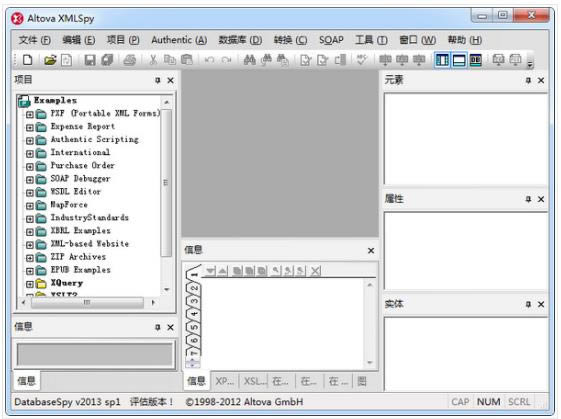The width and height of the screenshot is (561, 419).
Task: Click the Copy icon in toolbar
Action: 170,60
